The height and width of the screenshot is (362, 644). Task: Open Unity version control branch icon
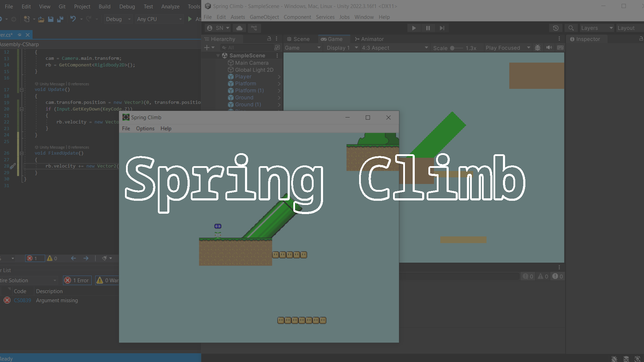point(254,28)
